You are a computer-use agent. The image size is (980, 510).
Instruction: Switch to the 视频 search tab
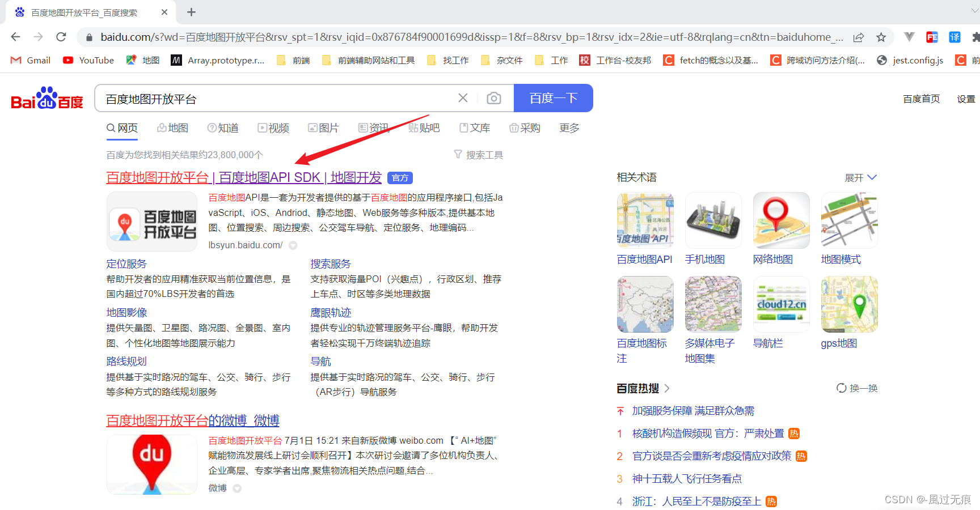(273, 128)
